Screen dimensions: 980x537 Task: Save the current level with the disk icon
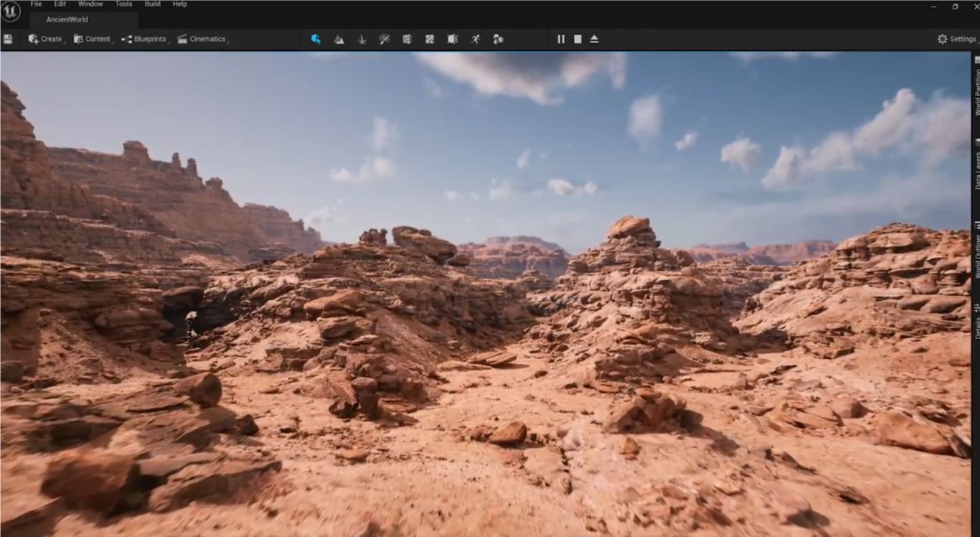click(8, 39)
